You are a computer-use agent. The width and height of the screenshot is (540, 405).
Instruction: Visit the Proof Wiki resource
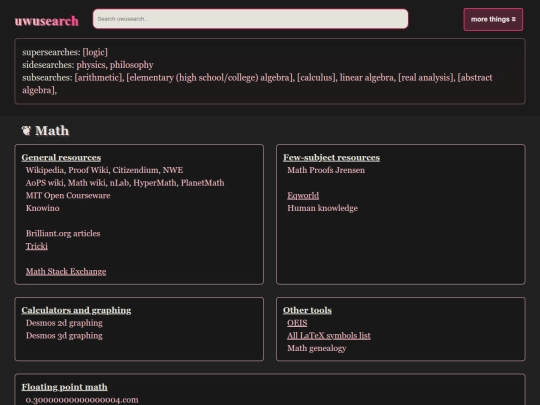tap(88, 170)
